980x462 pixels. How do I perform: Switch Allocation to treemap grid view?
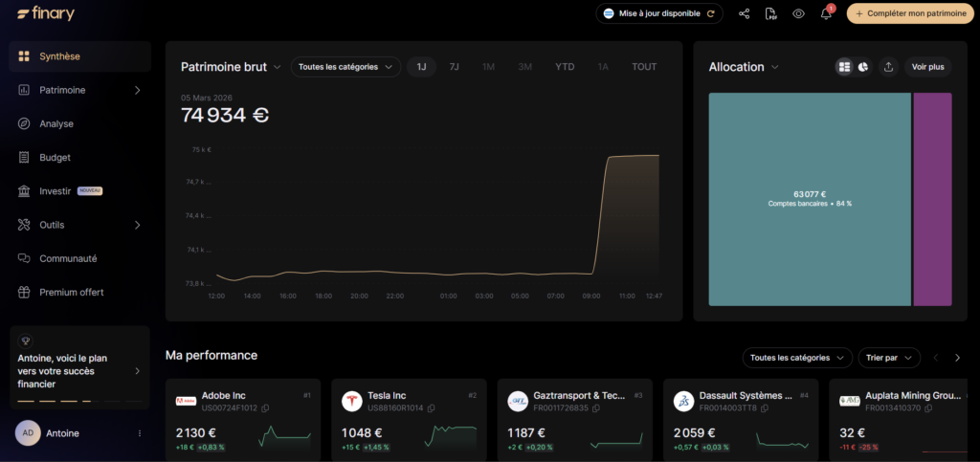tap(844, 67)
